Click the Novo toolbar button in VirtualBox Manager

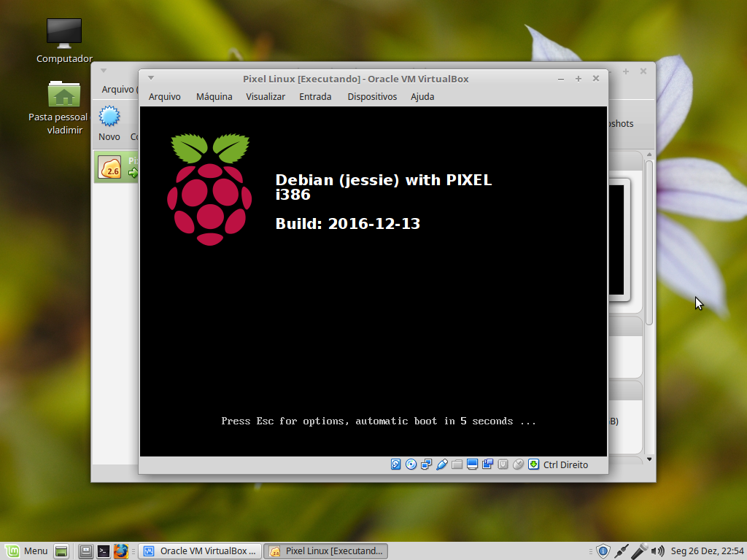[109, 123]
